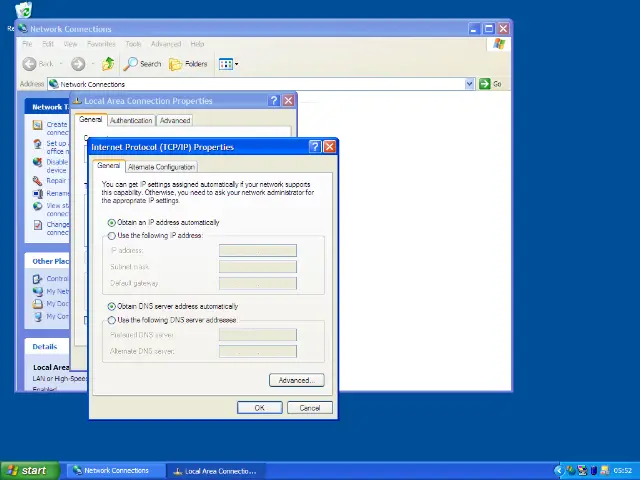Click the Advanced... button
Viewport: 640px width, 480px height.
point(296,380)
